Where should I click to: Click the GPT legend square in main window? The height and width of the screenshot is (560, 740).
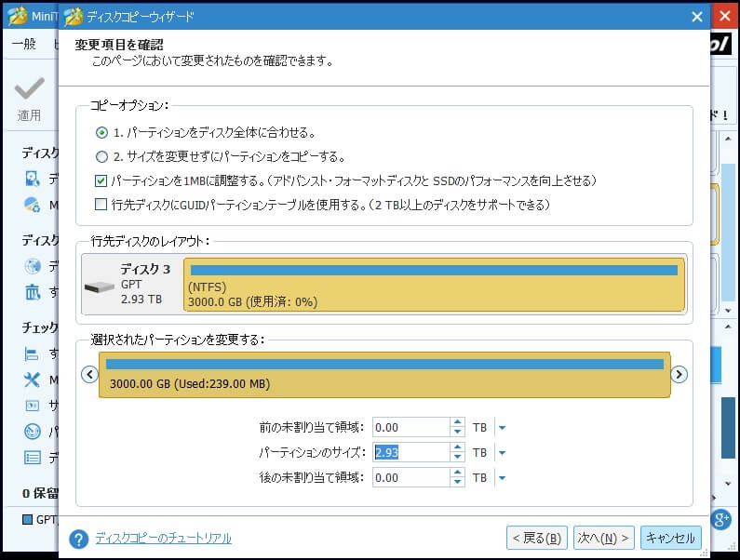27,519
